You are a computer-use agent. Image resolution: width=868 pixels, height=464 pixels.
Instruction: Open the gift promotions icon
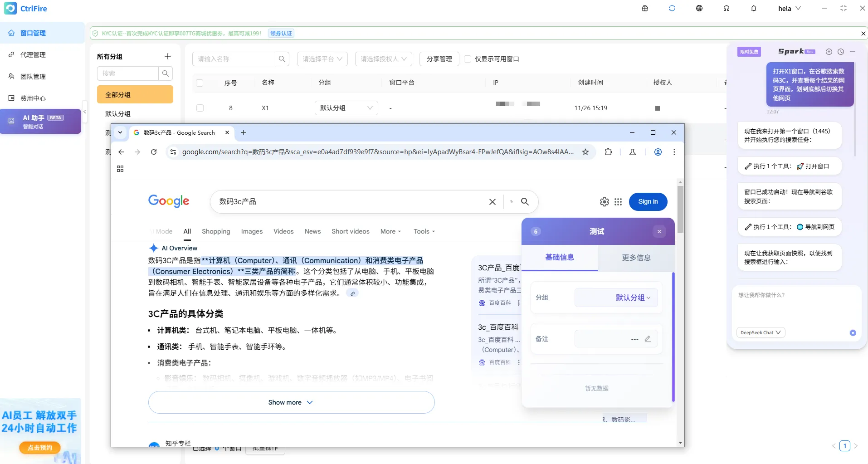pyautogui.click(x=644, y=8)
